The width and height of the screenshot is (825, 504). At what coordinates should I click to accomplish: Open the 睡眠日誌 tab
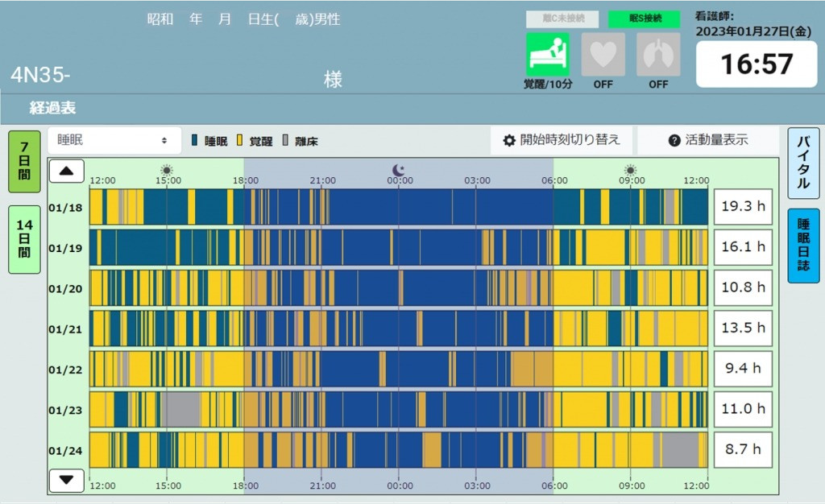point(803,245)
